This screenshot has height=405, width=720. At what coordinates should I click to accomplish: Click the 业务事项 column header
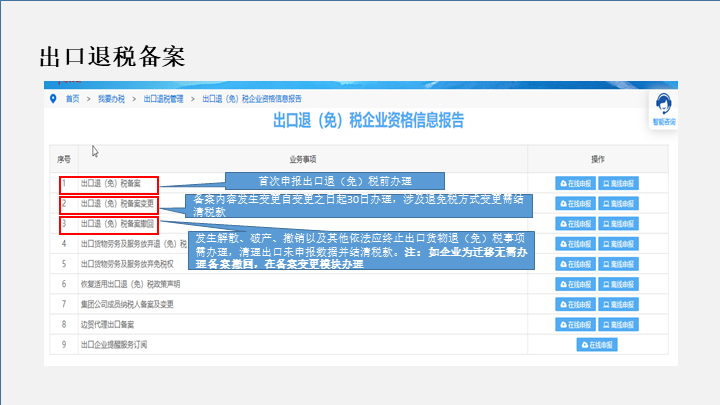pos(303,159)
